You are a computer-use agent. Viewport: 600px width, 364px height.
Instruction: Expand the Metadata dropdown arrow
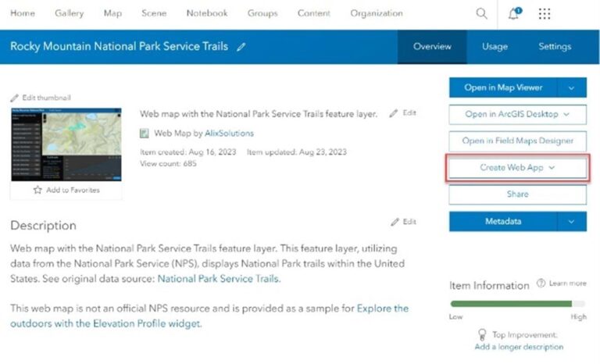click(x=572, y=221)
